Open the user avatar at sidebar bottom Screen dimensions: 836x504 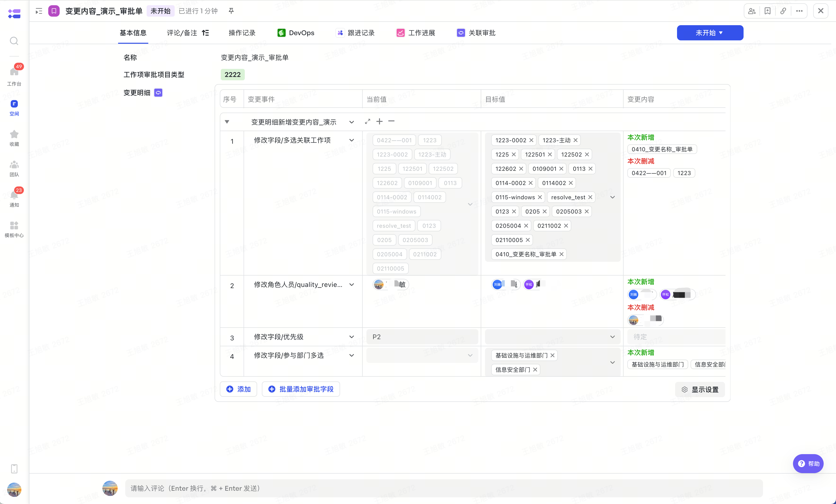(x=14, y=490)
